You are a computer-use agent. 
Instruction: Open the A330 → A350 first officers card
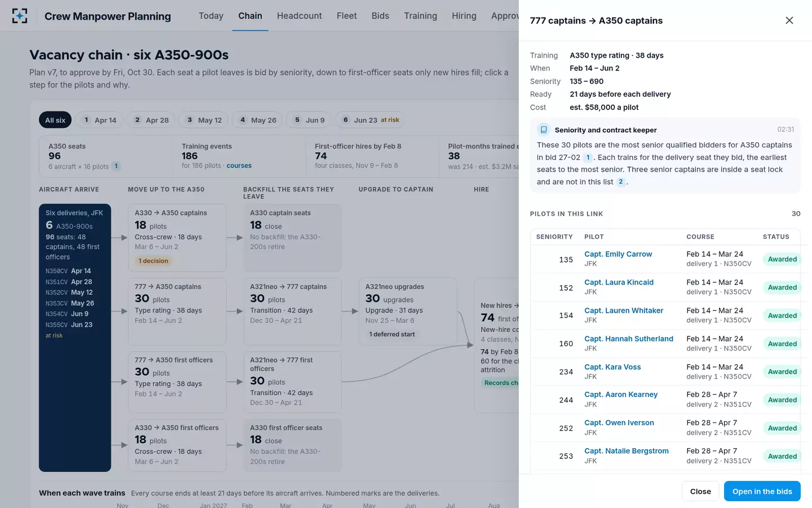177,445
